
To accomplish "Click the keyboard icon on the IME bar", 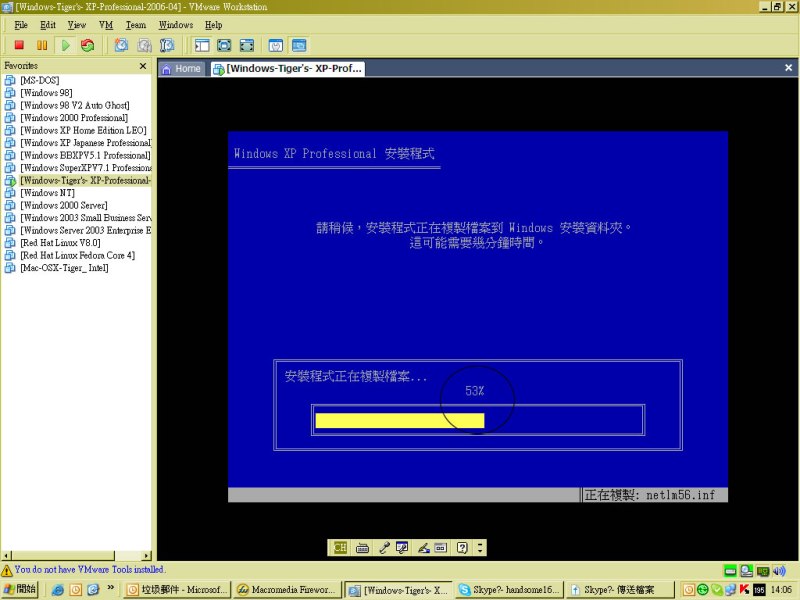I will point(362,548).
